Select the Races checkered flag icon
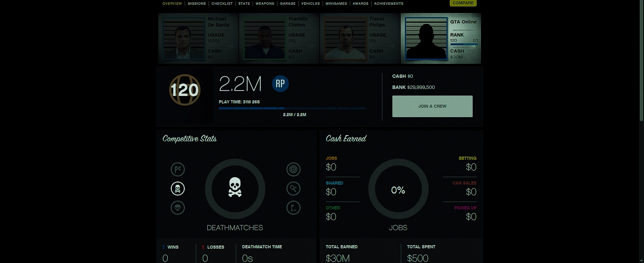 [178, 169]
